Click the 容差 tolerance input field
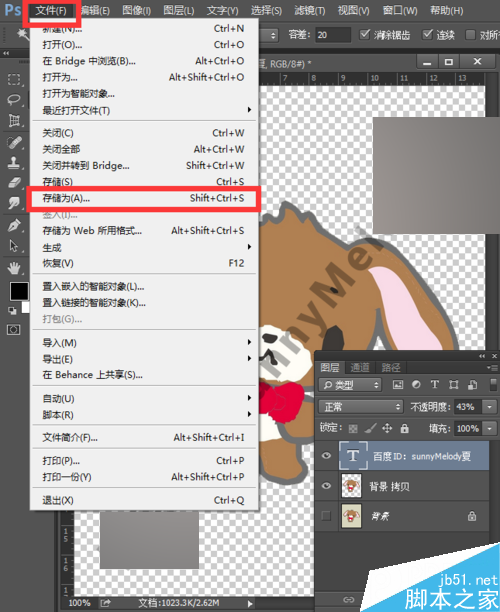The height and width of the screenshot is (612, 500). (x=333, y=35)
